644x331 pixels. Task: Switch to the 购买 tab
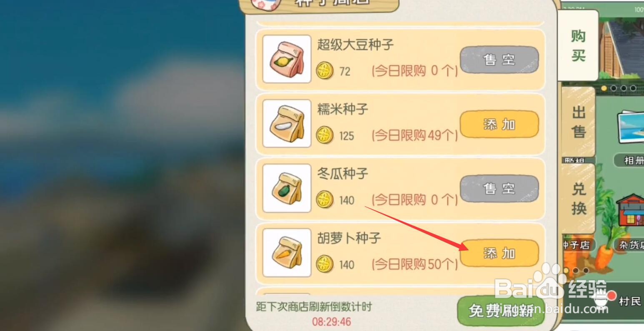click(x=578, y=46)
